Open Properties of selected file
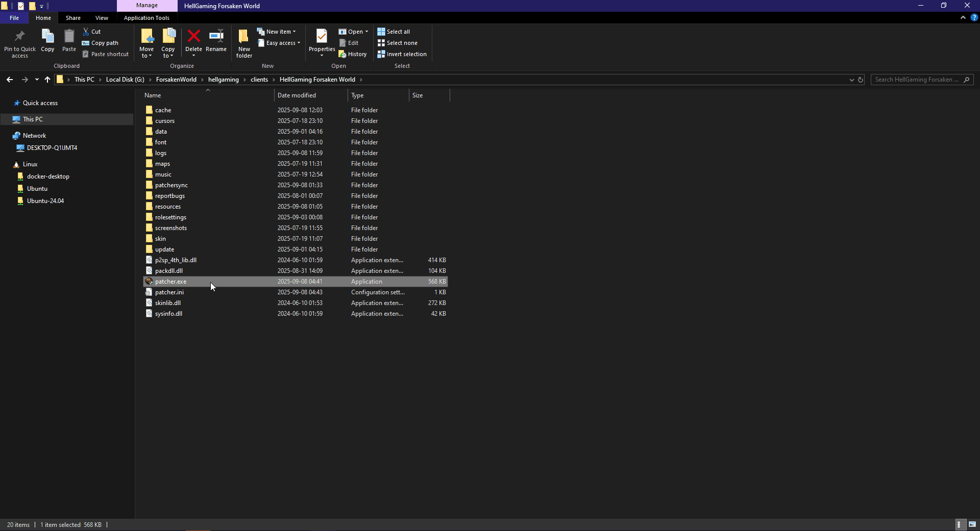 point(322,37)
